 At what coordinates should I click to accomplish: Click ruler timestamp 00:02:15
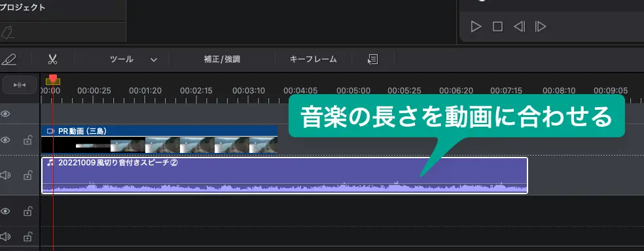(196, 91)
